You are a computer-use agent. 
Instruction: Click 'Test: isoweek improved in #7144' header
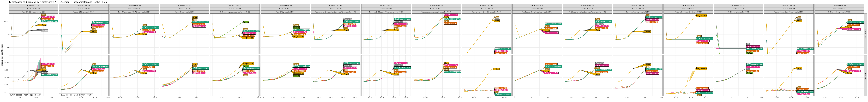[839, 12]
